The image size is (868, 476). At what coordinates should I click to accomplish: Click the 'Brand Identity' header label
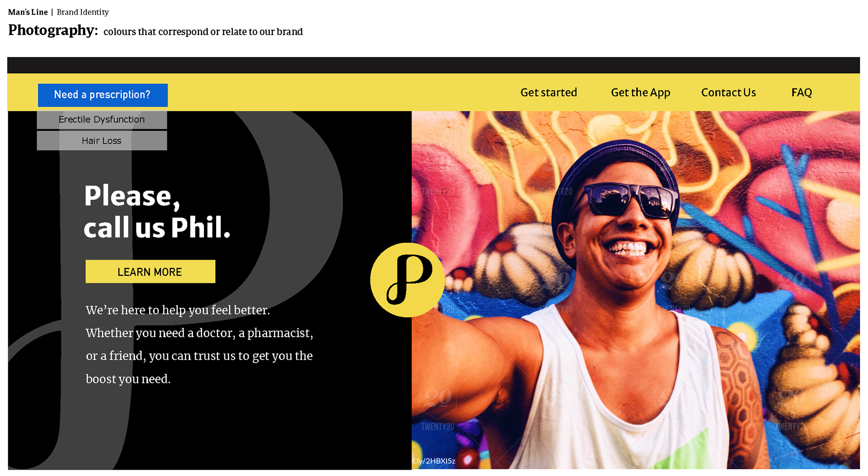[x=83, y=12]
